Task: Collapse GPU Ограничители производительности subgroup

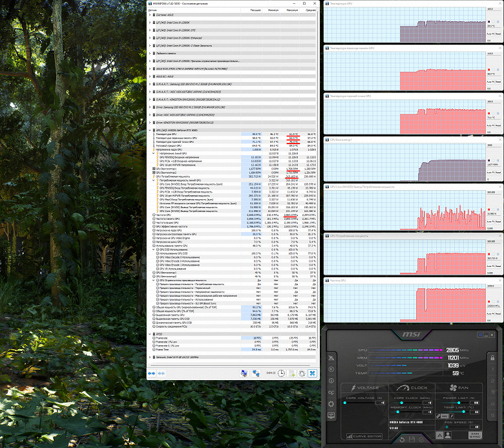Action: coord(154,281)
